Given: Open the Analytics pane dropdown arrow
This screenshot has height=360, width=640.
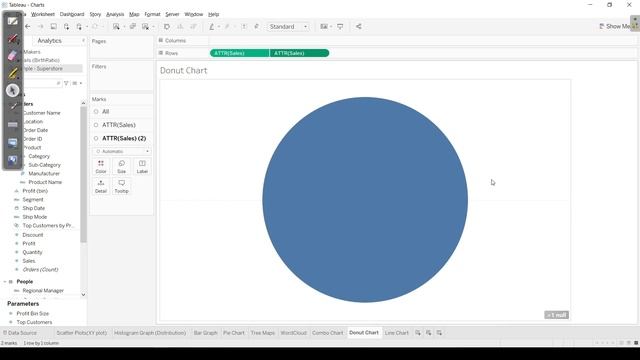Looking at the screenshot, I should tap(83, 40).
